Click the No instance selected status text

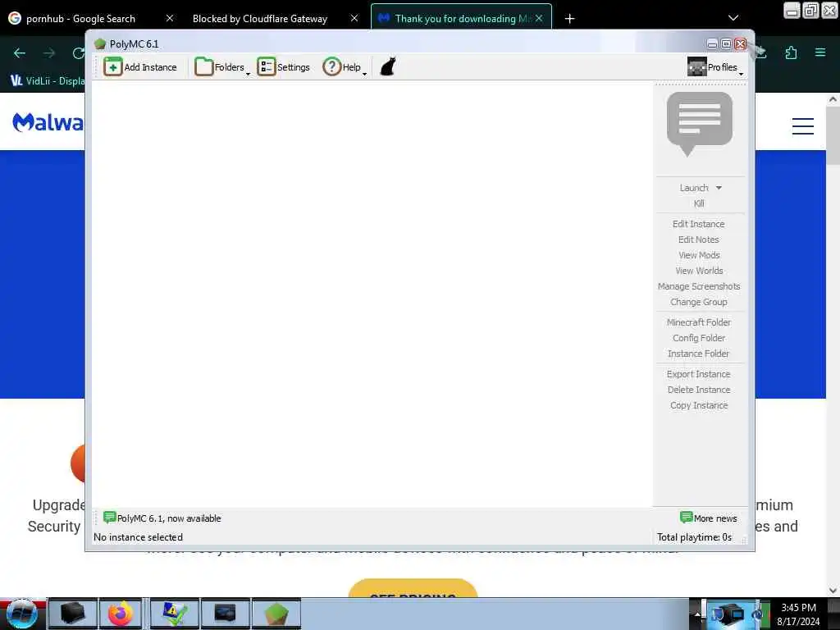[138, 536]
